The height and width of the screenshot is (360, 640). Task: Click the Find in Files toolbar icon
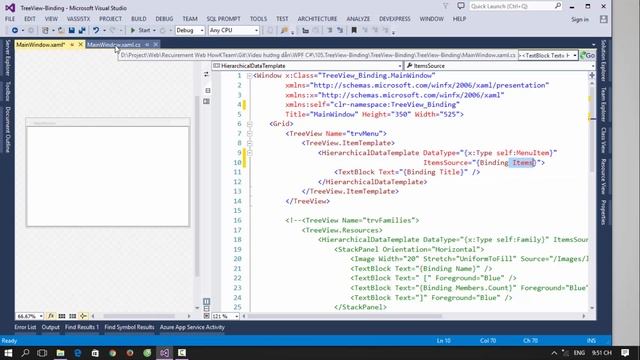pos(284,30)
